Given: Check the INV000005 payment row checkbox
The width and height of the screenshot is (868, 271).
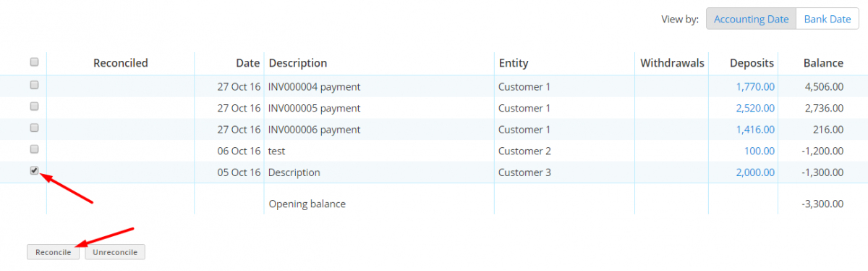Looking at the screenshot, I should coord(34,106).
